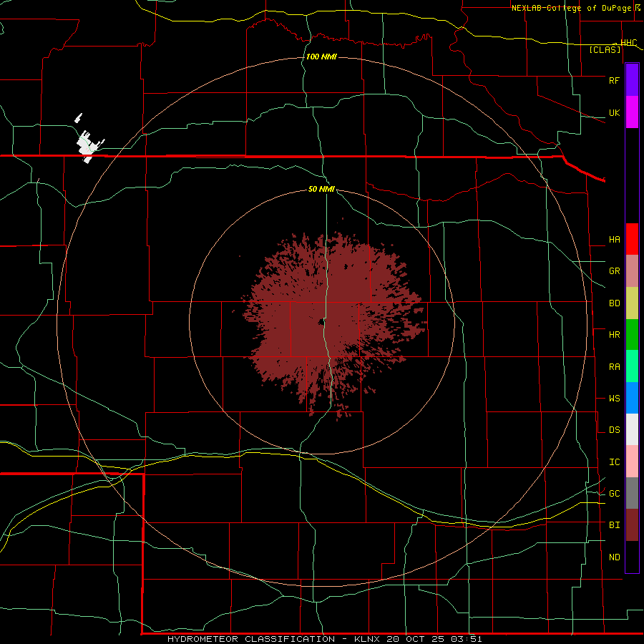This screenshot has width=644, height=644.
Task: Click the HR legend label
Action: pyautogui.click(x=614, y=335)
